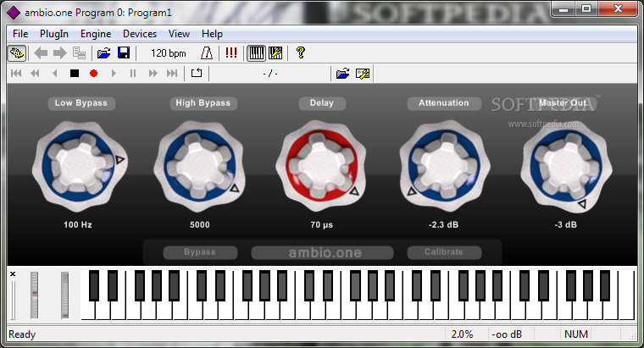The width and height of the screenshot is (644, 348).
Task: Maximize the ambio.one window
Action: tap(586, 8)
